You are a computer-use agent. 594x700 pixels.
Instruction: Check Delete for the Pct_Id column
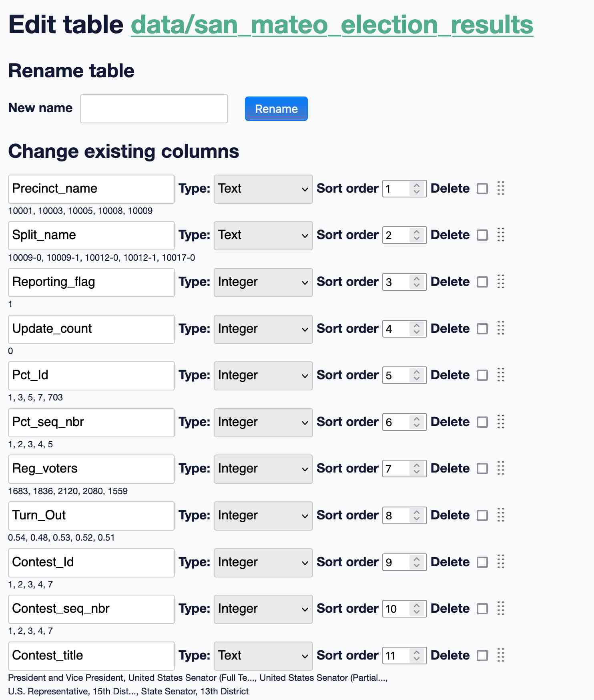(x=482, y=375)
